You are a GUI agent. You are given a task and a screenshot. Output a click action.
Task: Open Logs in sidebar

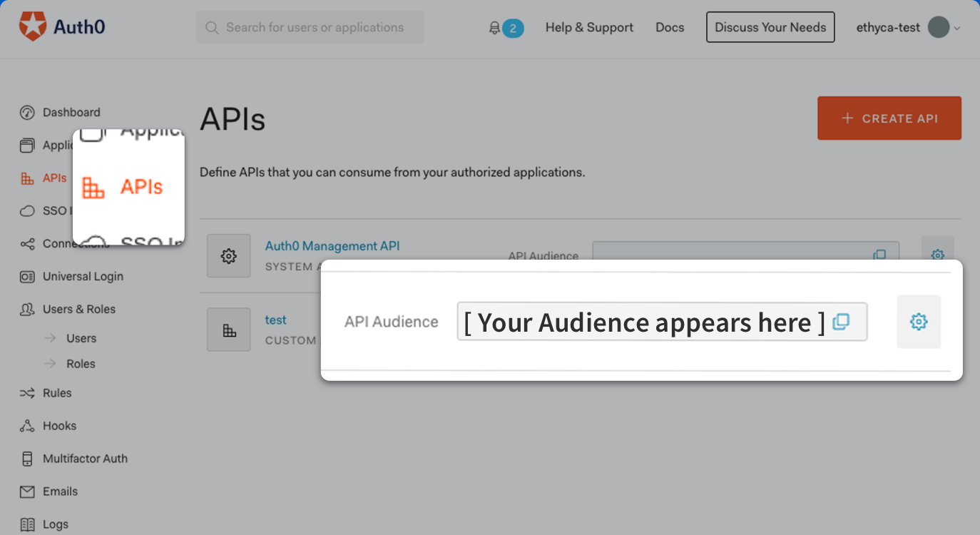[x=56, y=524]
